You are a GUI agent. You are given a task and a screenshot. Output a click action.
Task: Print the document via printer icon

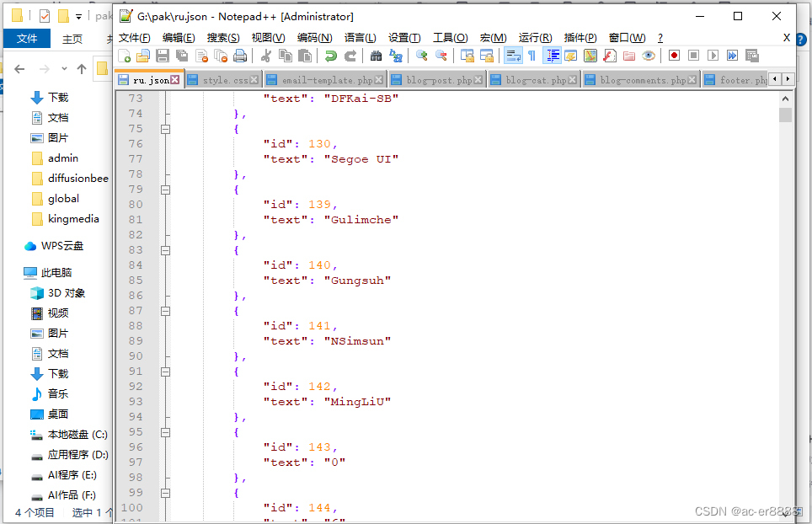240,56
